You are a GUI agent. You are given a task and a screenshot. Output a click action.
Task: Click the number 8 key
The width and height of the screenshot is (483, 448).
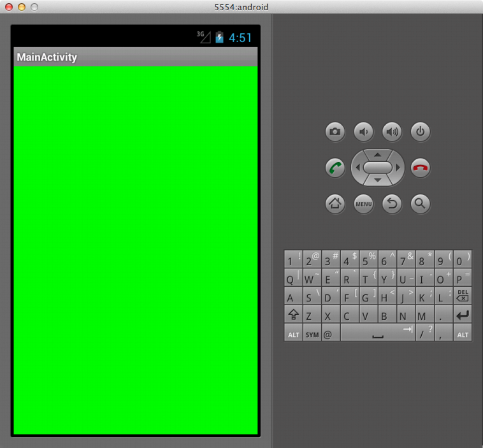[425, 259]
